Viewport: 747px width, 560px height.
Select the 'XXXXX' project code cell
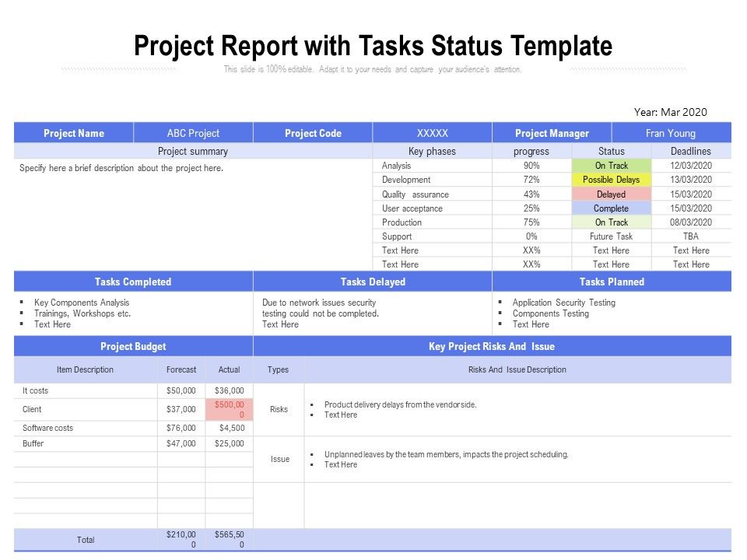[432, 133]
